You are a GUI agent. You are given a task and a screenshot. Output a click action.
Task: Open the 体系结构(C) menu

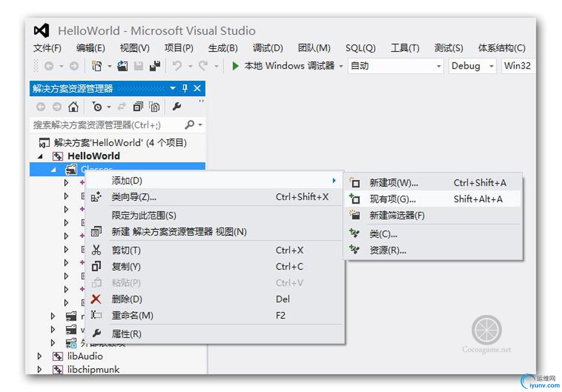tap(501, 48)
